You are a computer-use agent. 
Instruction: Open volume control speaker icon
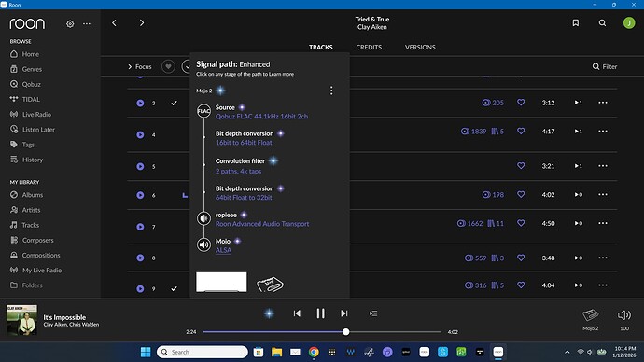[x=624, y=315]
